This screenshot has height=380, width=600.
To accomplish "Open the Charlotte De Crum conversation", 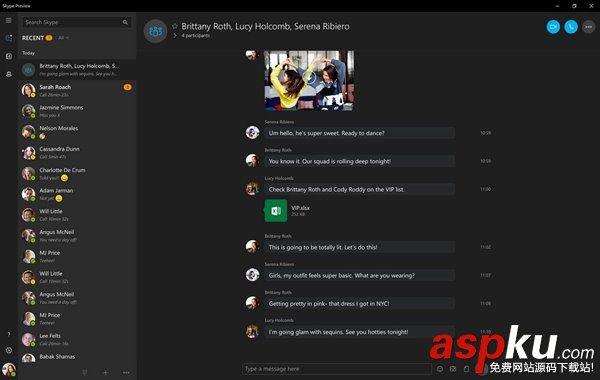I will [77, 173].
